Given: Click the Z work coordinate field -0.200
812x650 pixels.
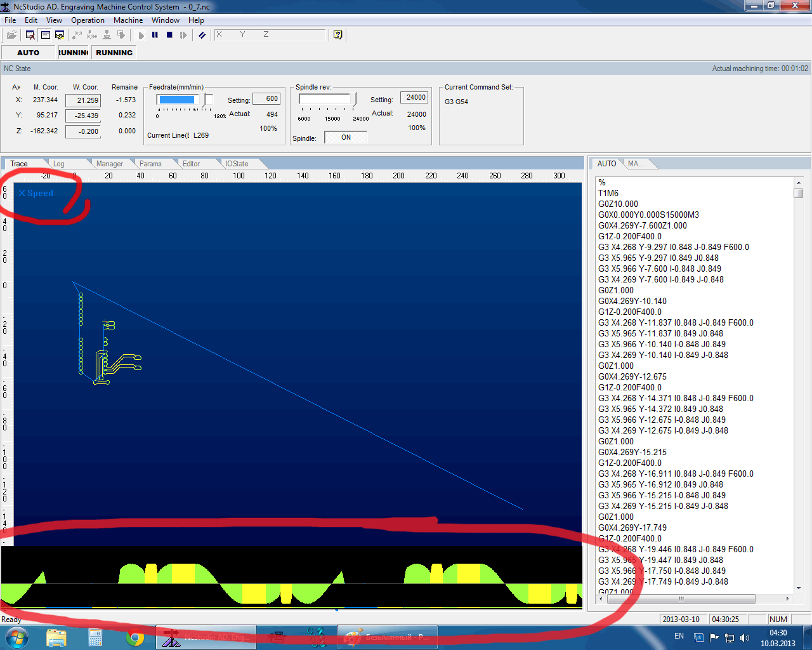Looking at the screenshot, I should click(x=83, y=131).
